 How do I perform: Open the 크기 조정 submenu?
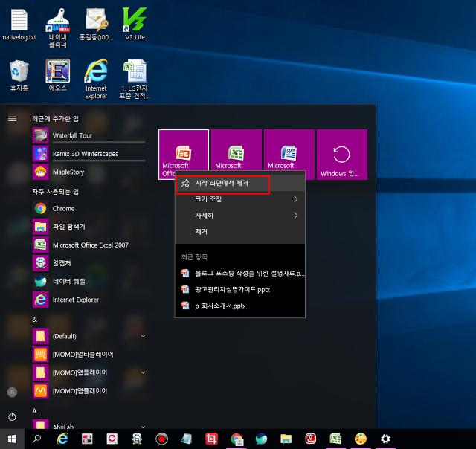(x=240, y=199)
